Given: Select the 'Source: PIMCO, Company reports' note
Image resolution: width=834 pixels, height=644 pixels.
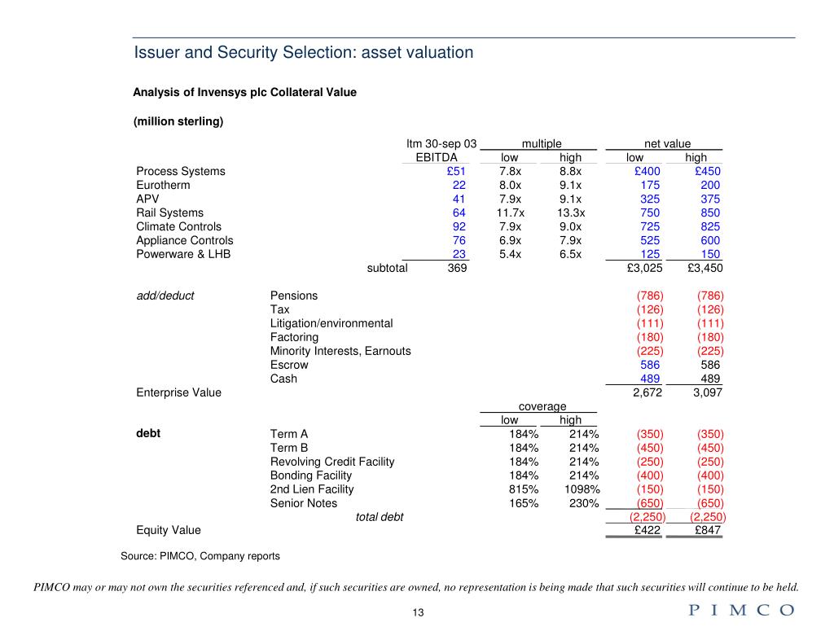Looking at the screenshot, I should coord(200,556).
